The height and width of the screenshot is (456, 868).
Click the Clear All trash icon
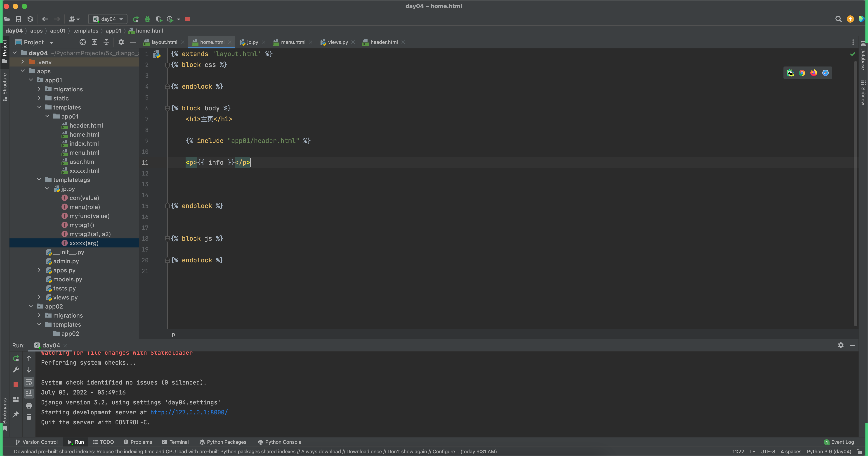[29, 417]
